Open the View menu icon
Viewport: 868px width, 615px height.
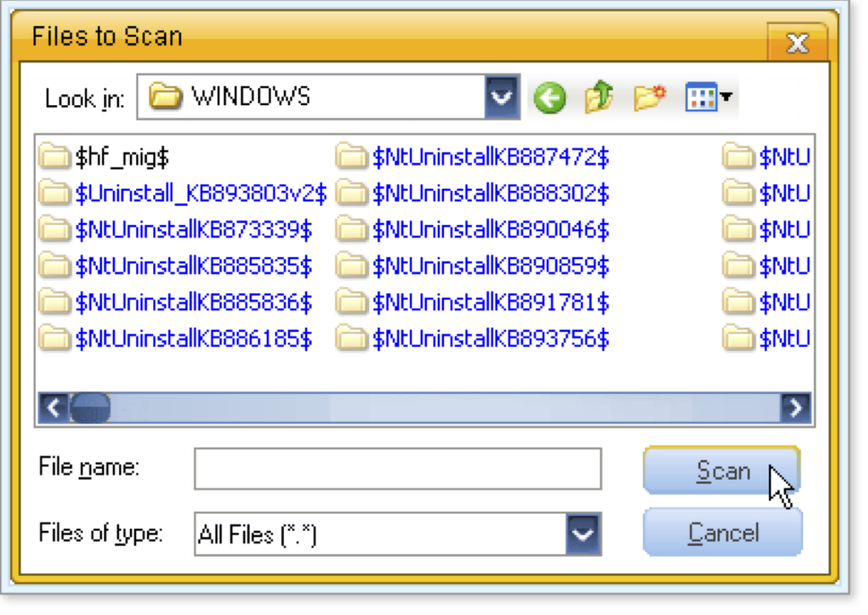pyautogui.click(x=707, y=98)
